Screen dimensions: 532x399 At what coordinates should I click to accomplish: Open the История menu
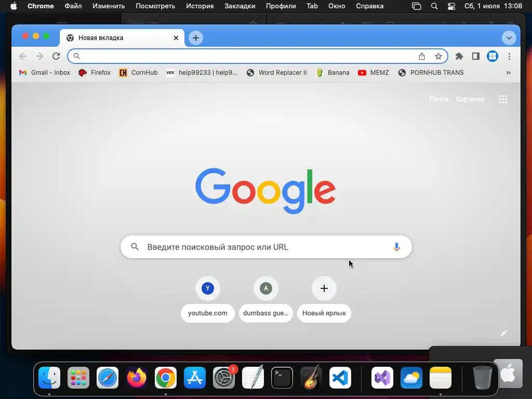coord(200,6)
